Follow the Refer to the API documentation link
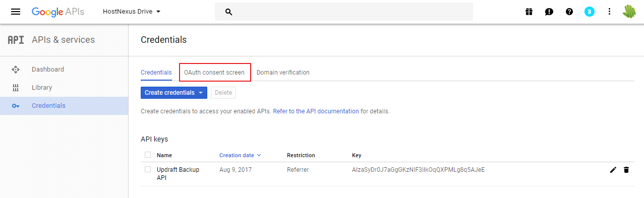The image size is (644, 198). (x=316, y=111)
